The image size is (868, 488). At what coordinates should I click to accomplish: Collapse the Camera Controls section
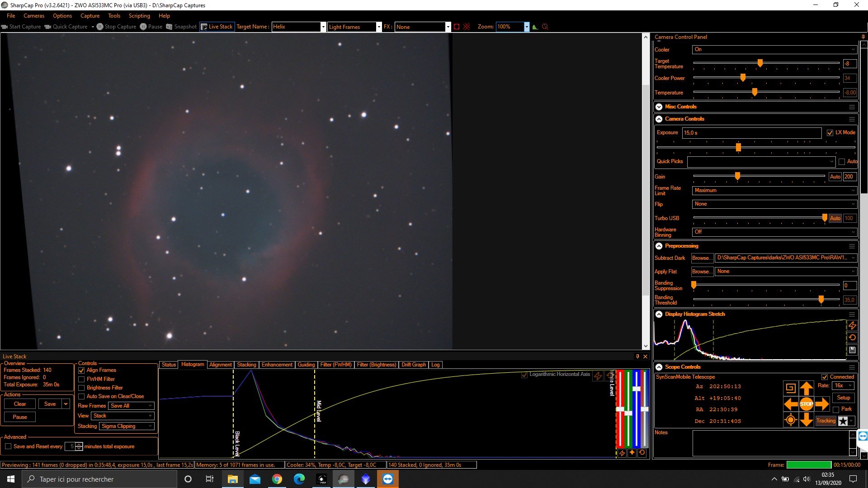click(659, 119)
